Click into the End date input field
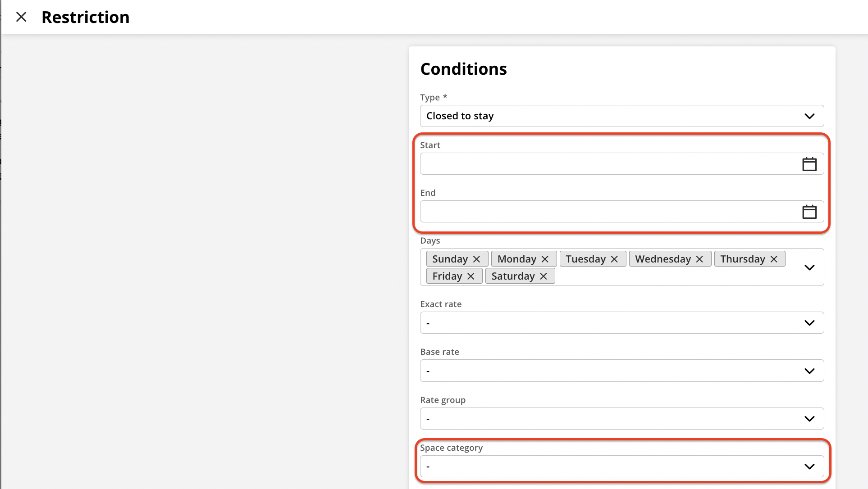 (x=608, y=212)
